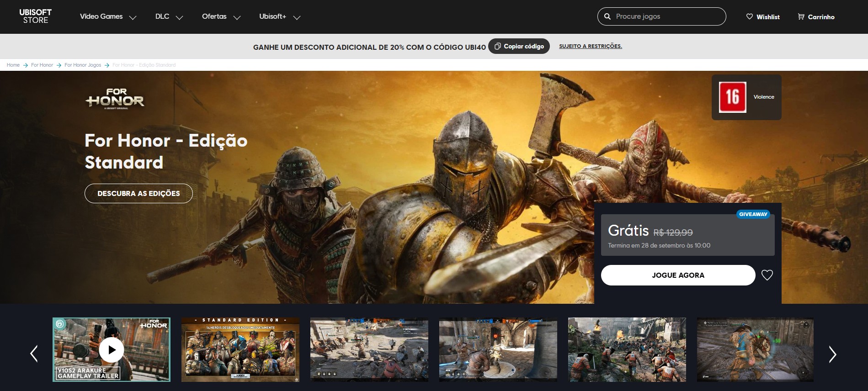The width and height of the screenshot is (868, 391).
Task: Click the 'For Honor - Edição Standard' title
Action: 166,151
